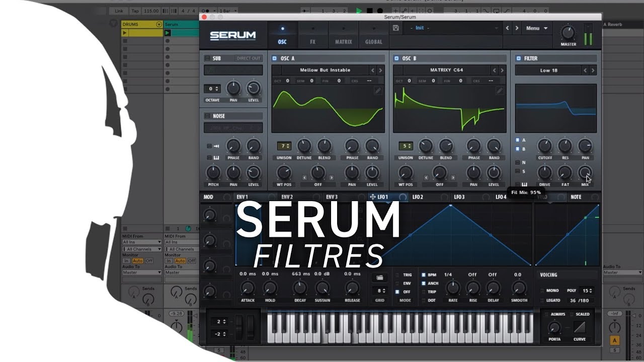Enable LFO TRIG mode
The image size is (644, 362).
point(397,275)
